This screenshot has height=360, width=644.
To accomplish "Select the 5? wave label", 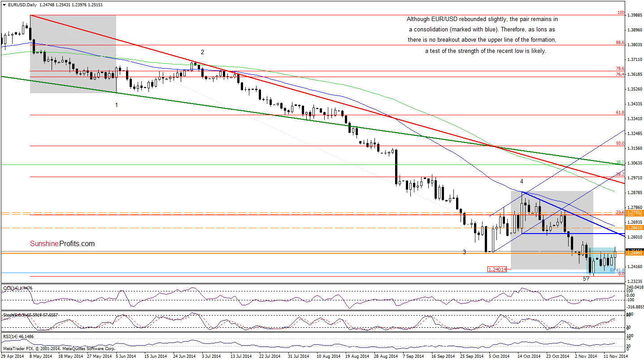I will tap(586, 278).
